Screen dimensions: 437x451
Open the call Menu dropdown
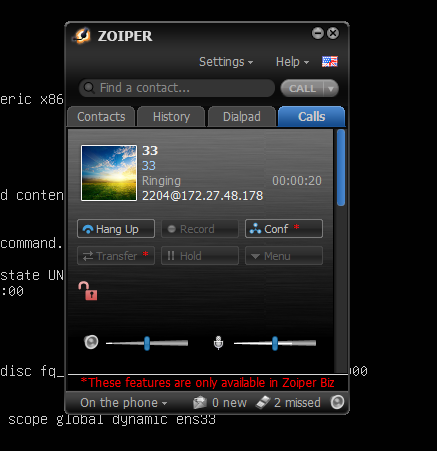[x=284, y=256]
